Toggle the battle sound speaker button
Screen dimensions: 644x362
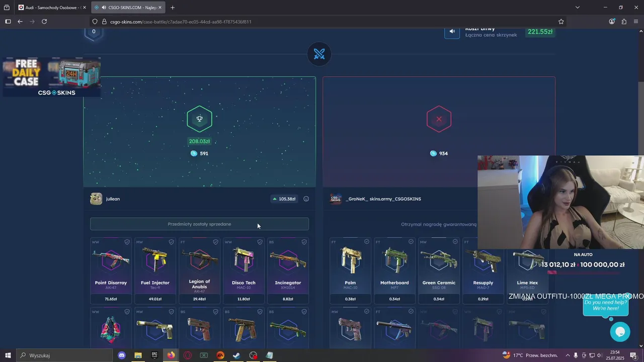click(452, 32)
